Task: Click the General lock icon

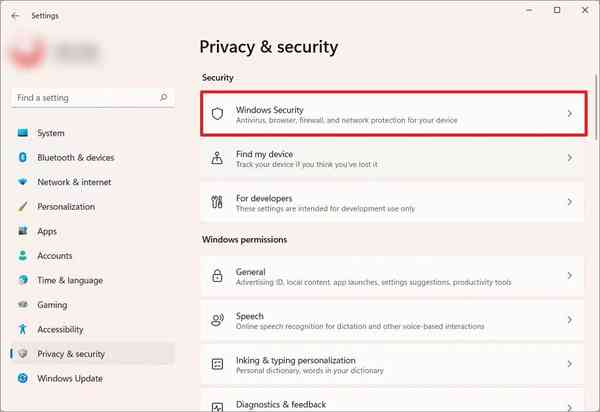Action: pyautogui.click(x=217, y=276)
